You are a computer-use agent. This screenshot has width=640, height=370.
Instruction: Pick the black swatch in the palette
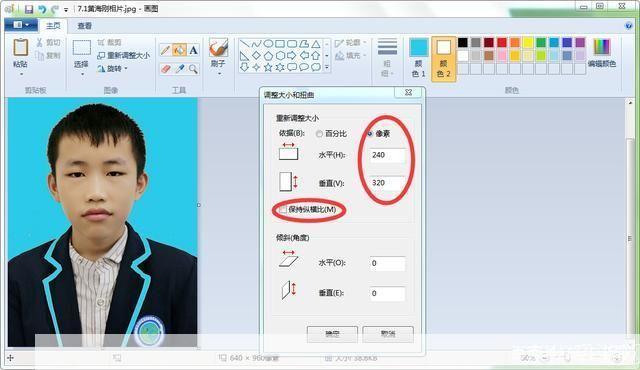pos(463,42)
